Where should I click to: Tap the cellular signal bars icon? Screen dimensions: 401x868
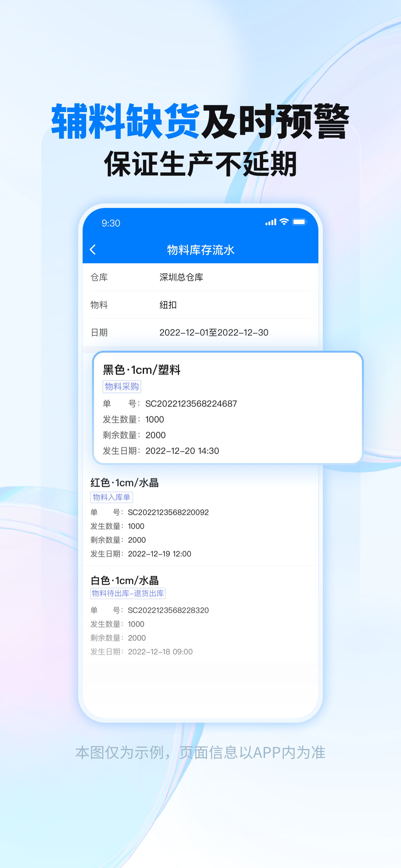[271, 222]
